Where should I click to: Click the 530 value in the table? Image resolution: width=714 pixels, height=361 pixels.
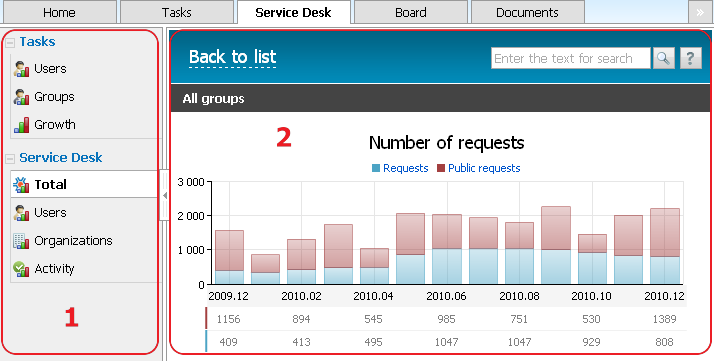pyautogui.click(x=592, y=319)
